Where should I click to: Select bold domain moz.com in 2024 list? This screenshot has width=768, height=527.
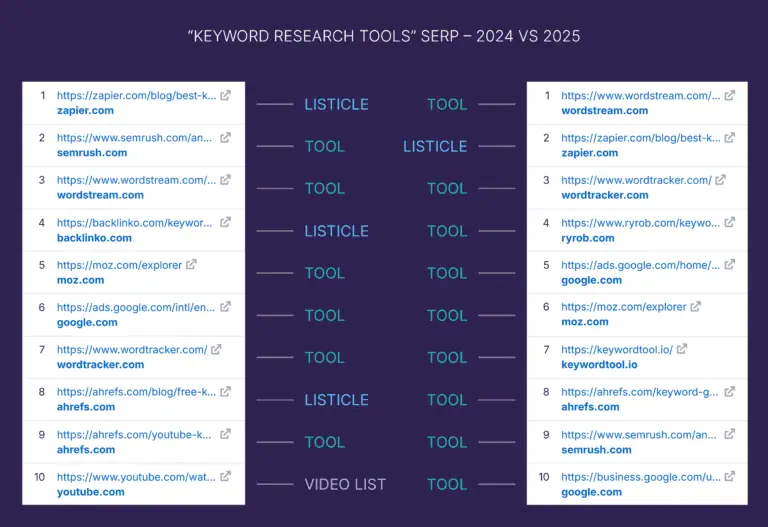(x=80, y=280)
